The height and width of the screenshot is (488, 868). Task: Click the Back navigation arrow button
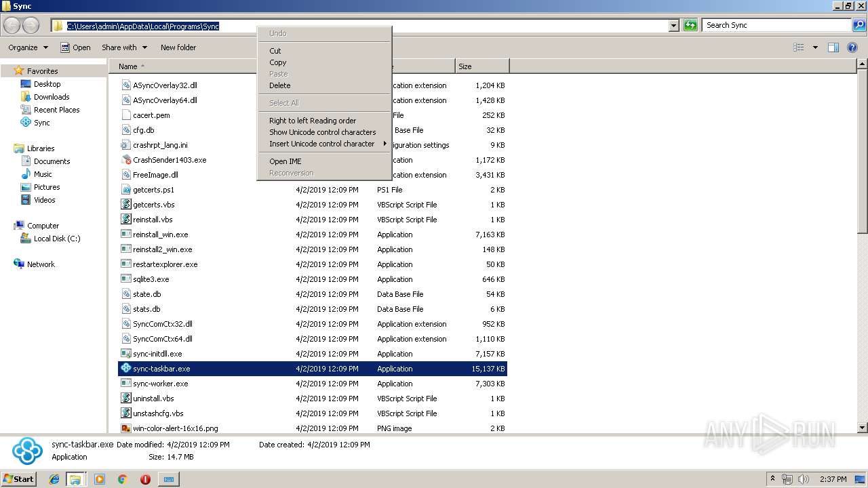click(12, 26)
